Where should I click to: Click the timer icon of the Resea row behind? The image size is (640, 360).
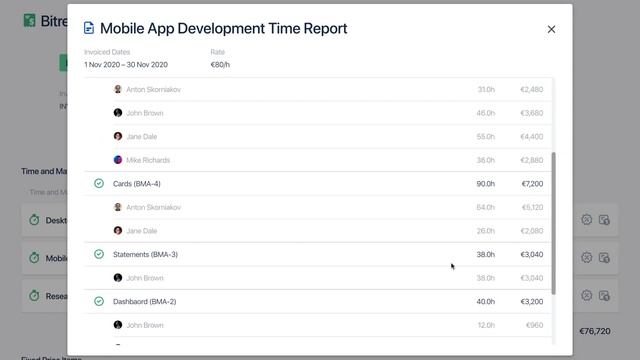34,296
